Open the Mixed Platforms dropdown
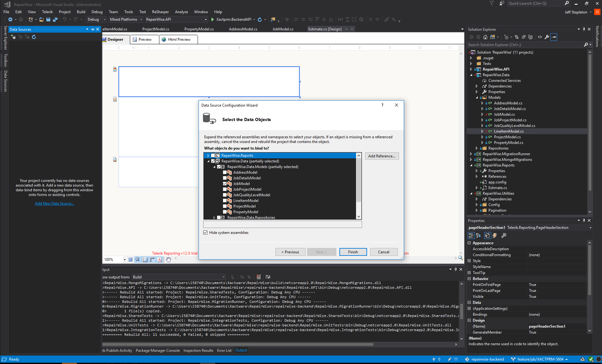This screenshot has width=602, height=364. 126,19
